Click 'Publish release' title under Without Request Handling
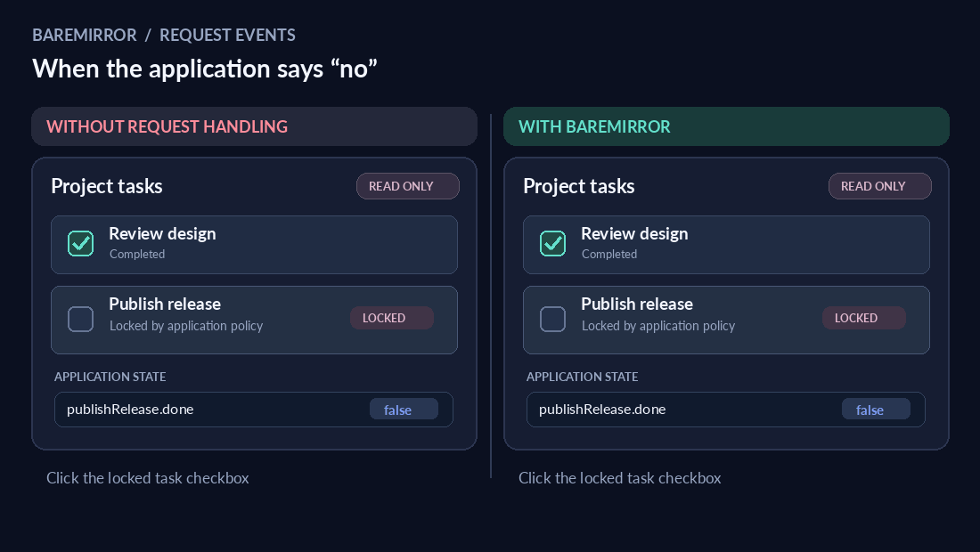Screen dimensions: 980x552 pos(165,304)
